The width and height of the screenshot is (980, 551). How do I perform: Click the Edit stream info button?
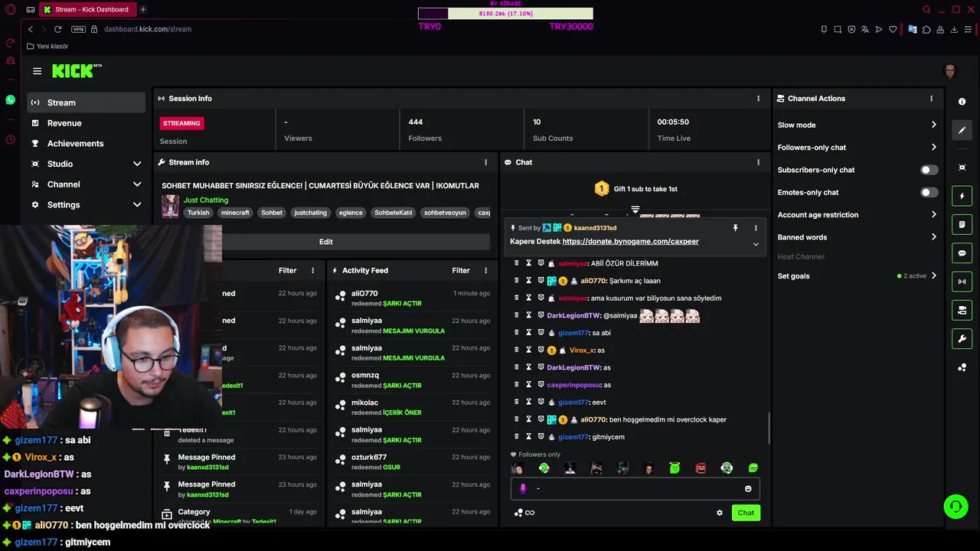pyautogui.click(x=325, y=242)
